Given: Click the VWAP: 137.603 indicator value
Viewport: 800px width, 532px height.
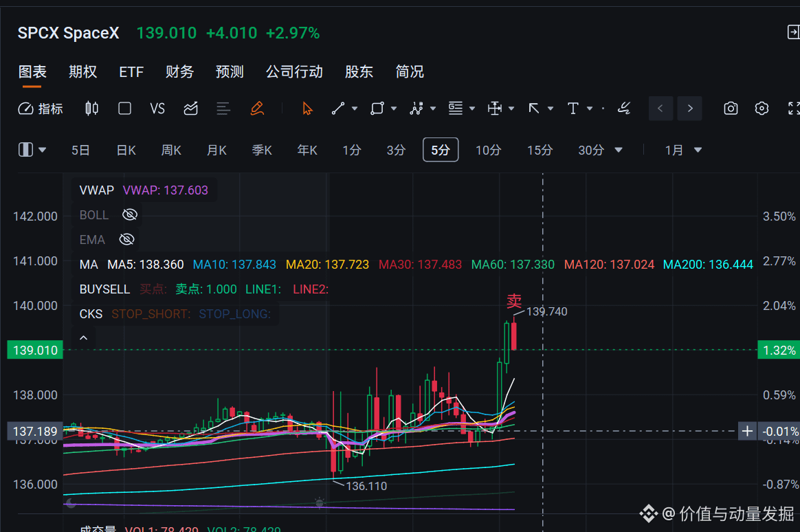Looking at the screenshot, I should point(166,190).
